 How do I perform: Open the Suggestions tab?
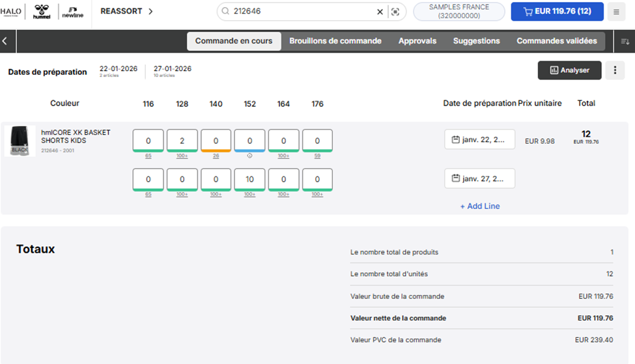click(x=476, y=41)
